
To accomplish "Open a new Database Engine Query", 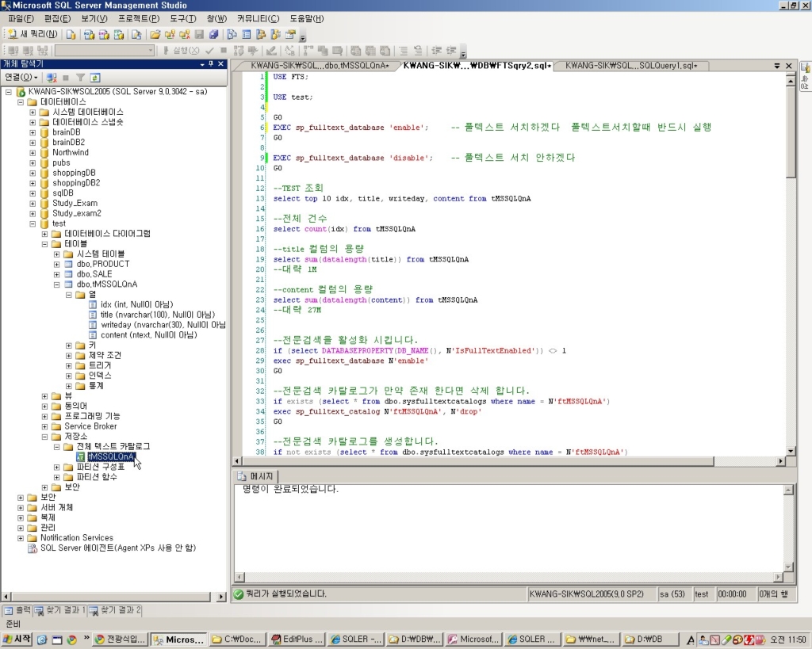I will (x=71, y=35).
